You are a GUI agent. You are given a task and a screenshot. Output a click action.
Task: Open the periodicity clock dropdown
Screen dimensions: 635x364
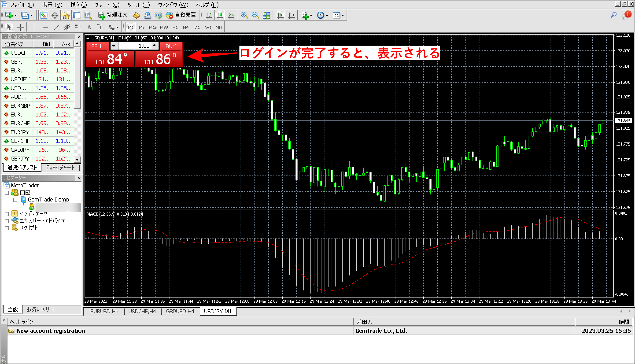[x=322, y=15]
